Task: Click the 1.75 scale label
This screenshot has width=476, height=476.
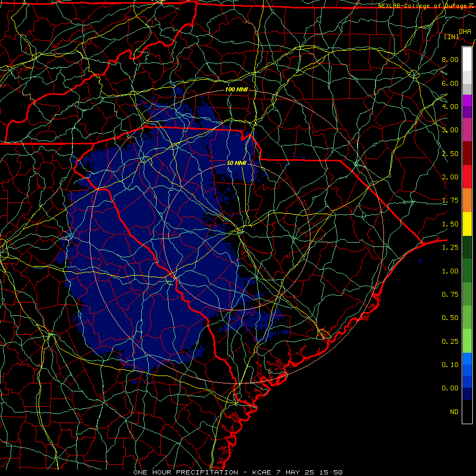Action: (x=450, y=200)
